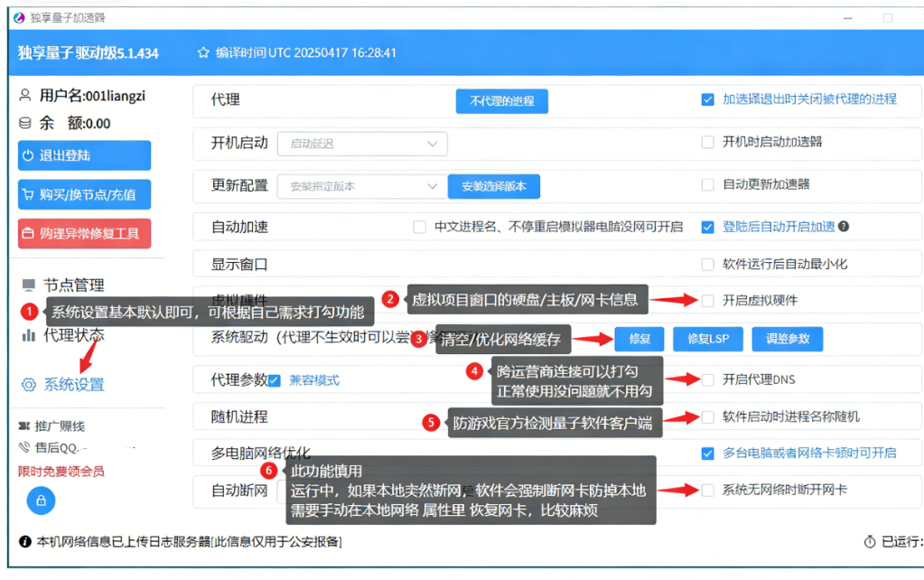Click the 售后QQ contact text
Screen dimensions: 924x580
point(57,447)
